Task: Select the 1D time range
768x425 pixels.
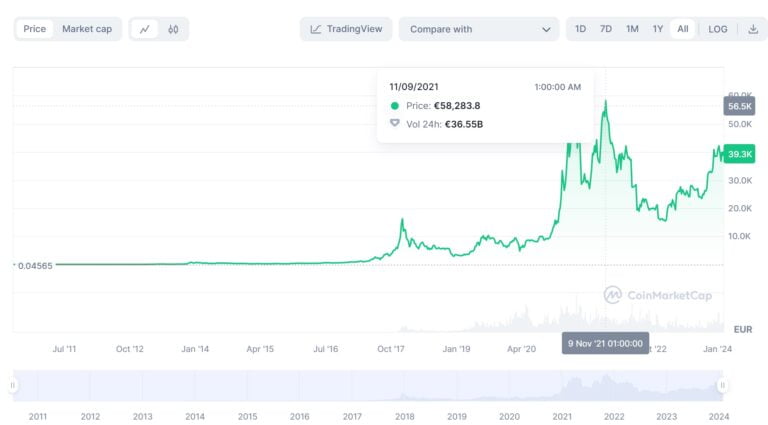Action: pos(580,29)
